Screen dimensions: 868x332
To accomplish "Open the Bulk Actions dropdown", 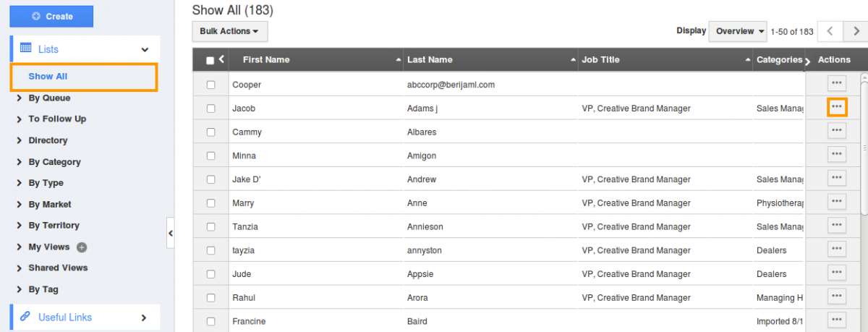I will (x=229, y=31).
